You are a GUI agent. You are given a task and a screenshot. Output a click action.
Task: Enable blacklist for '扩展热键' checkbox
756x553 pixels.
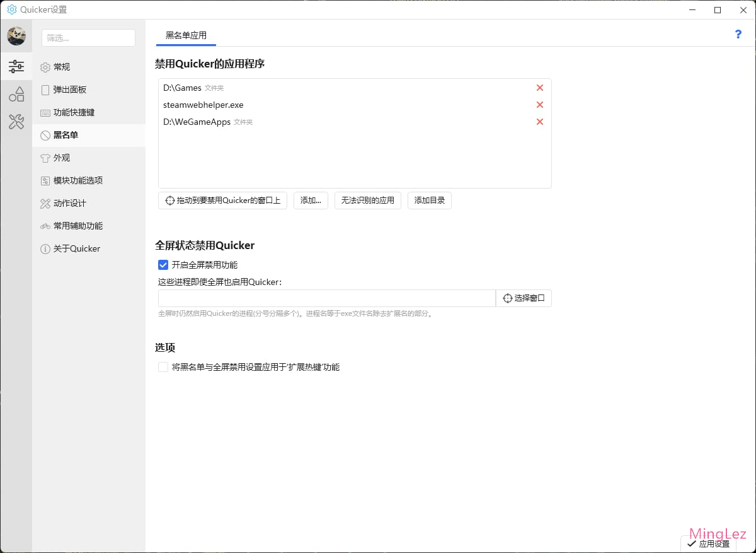[163, 367]
